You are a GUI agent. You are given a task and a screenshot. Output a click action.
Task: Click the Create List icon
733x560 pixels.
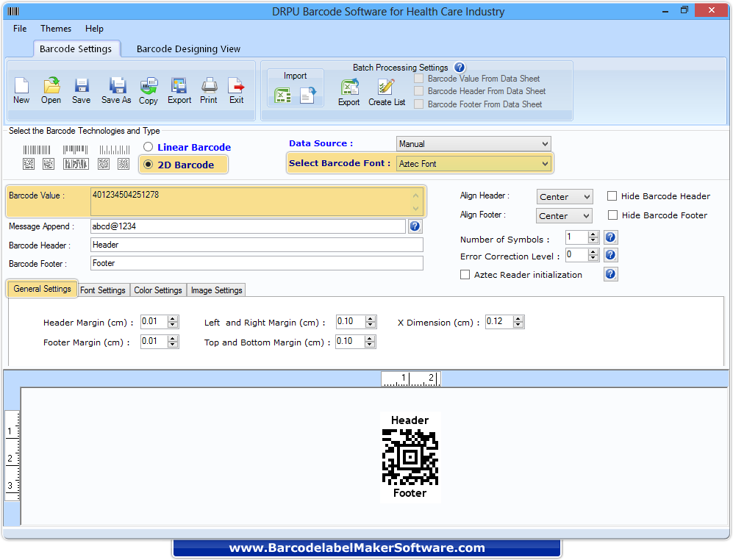pyautogui.click(x=386, y=87)
